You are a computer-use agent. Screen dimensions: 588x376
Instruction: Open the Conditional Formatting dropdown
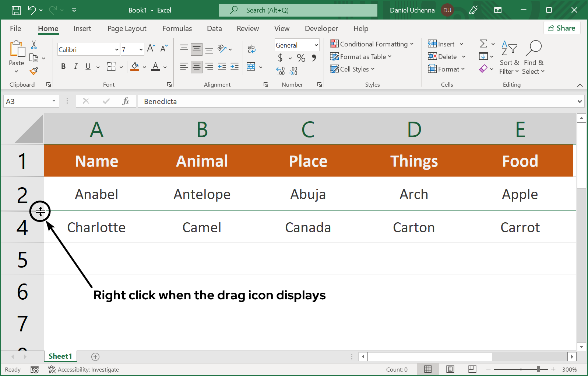(x=372, y=44)
